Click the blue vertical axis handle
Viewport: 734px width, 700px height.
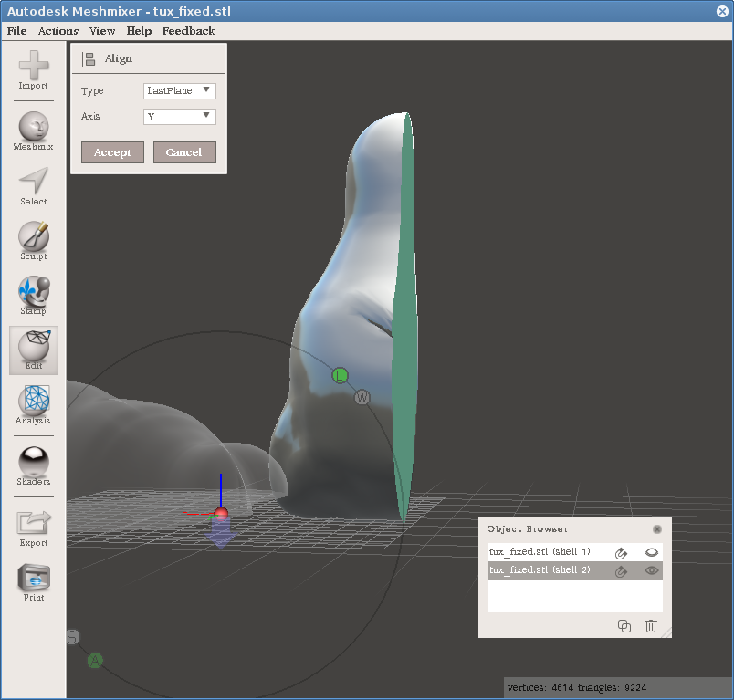pyautogui.click(x=221, y=490)
